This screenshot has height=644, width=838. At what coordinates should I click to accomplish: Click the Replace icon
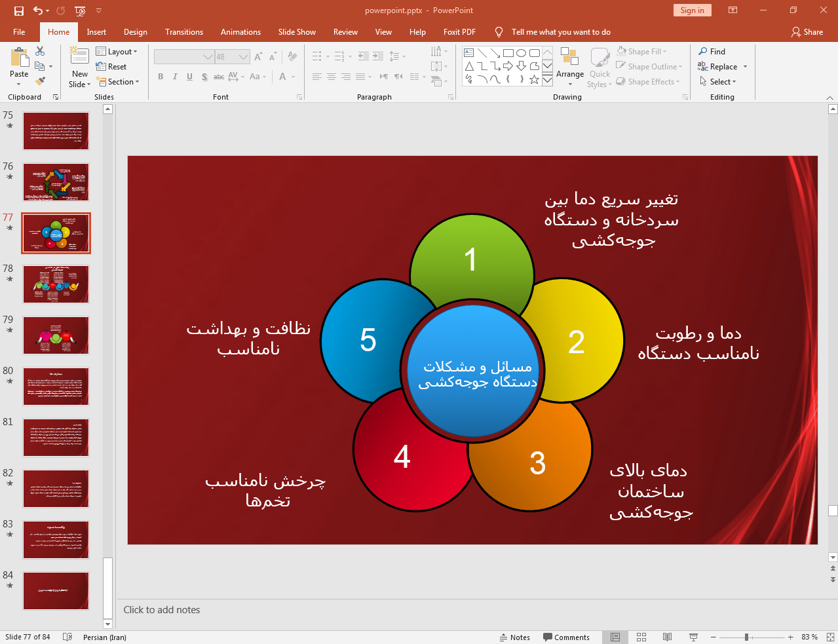(703, 66)
